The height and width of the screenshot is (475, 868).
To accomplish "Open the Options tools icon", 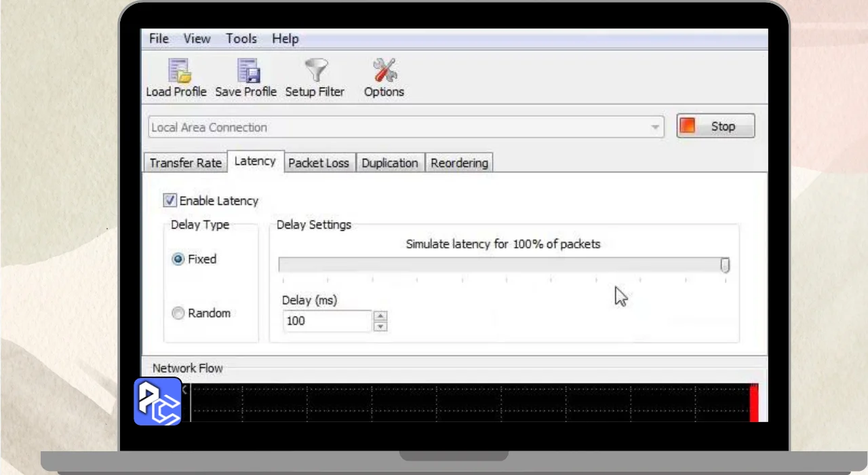I will (x=384, y=70).
